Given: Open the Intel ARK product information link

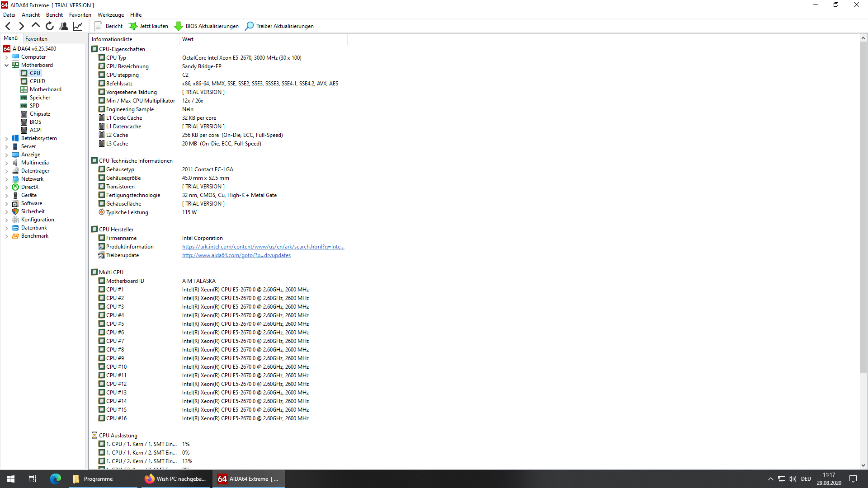Looking at the screenshot, I should tap(263, 247).
